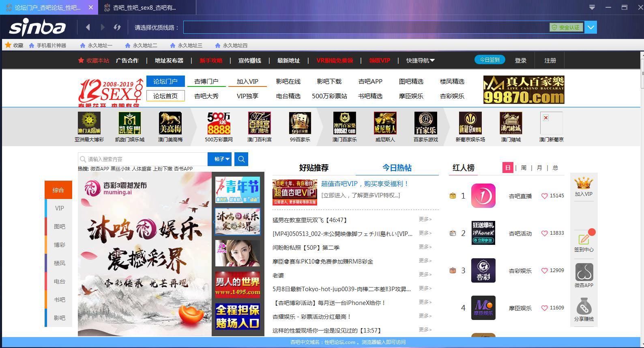644x348 pixels.
Task: Open the 永久地址一 bookmark
Action: [96, 45]
